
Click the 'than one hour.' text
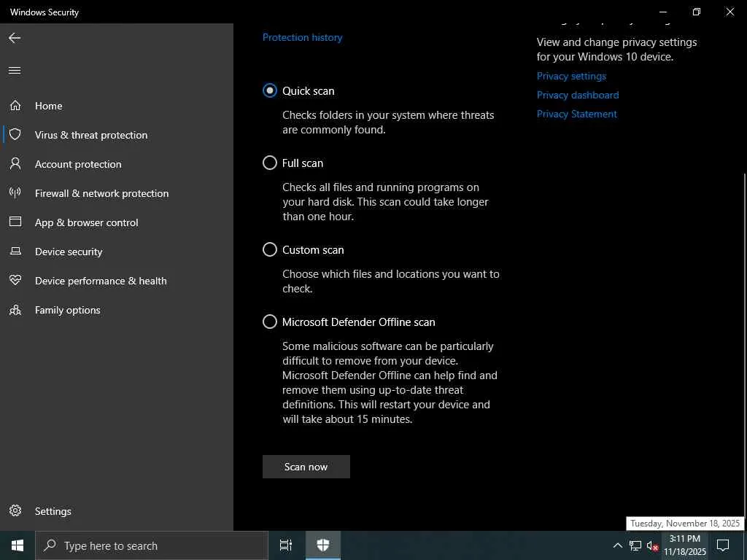coord(318,216)
